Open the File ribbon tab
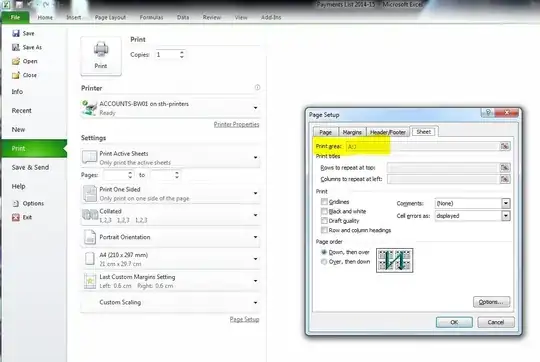The height and width of the screenshot is (362, 540). coord(15,17)
